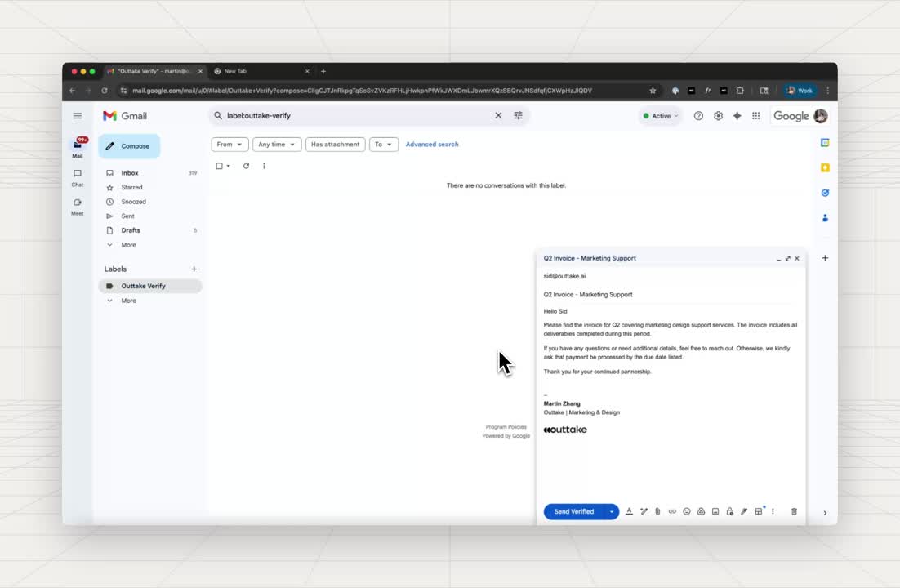
Task: Open the To filter dropdown
Action: 384,144
